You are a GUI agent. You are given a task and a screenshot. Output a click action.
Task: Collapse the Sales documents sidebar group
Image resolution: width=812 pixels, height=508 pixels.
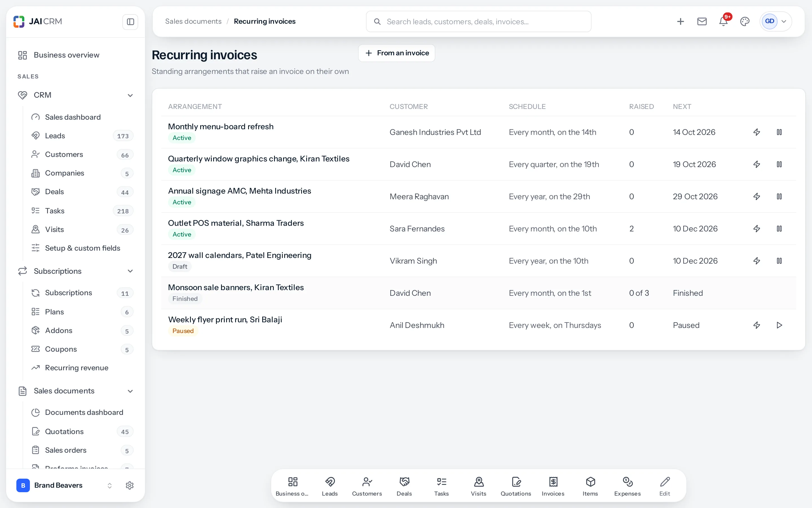click(130, 391)
